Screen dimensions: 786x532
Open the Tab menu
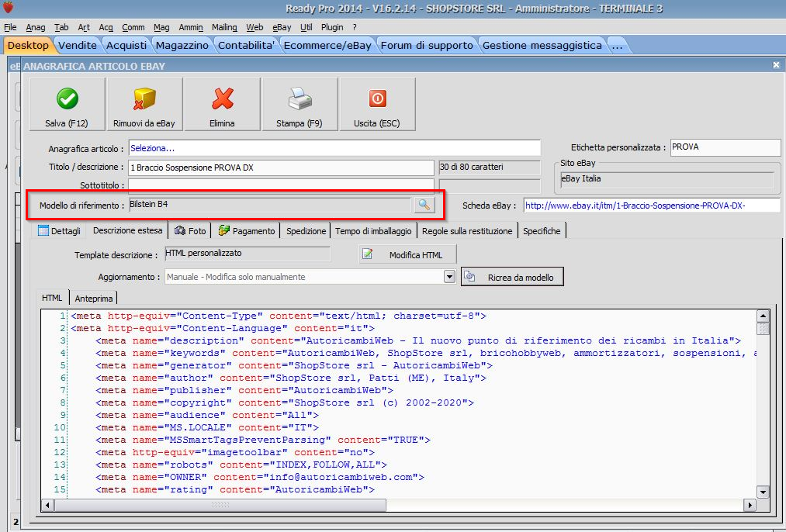point(61,27)
